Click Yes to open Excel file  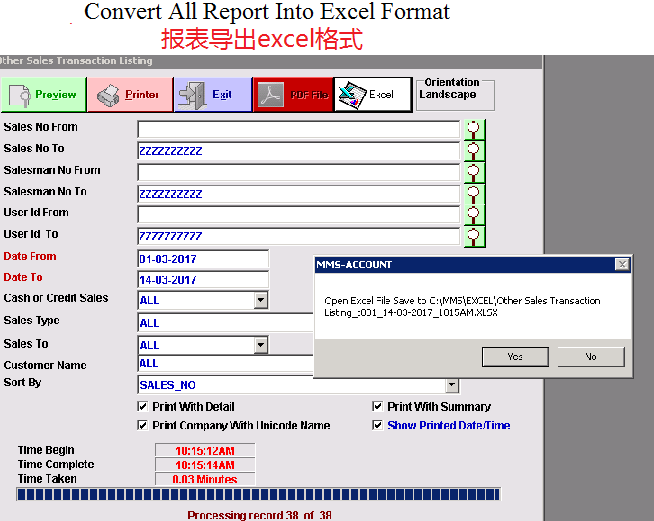pos(514,356)
